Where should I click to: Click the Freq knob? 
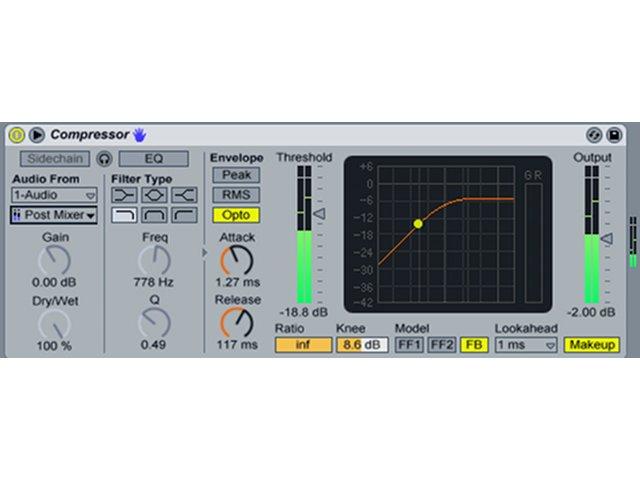coord(154,260)
